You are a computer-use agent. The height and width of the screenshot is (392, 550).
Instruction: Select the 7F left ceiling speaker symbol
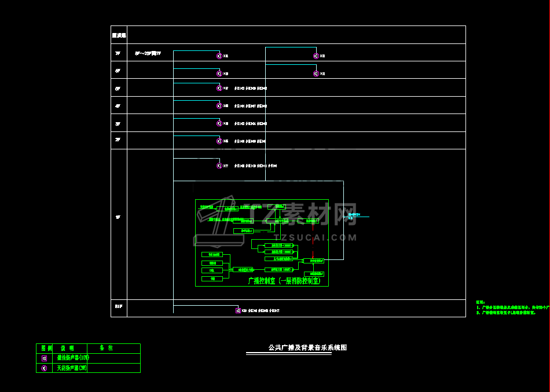click(x=219, y=56)
